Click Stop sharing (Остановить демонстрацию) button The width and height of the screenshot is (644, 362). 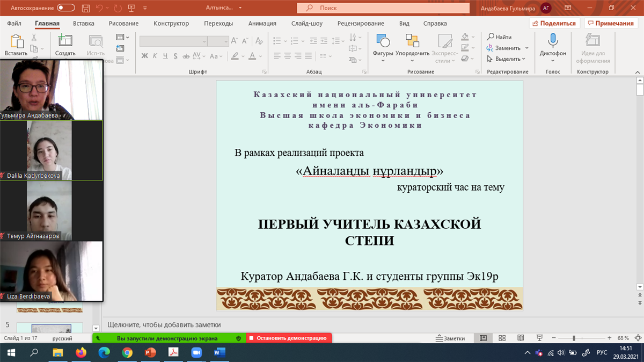pyautogui.click(x=289, y=338)
